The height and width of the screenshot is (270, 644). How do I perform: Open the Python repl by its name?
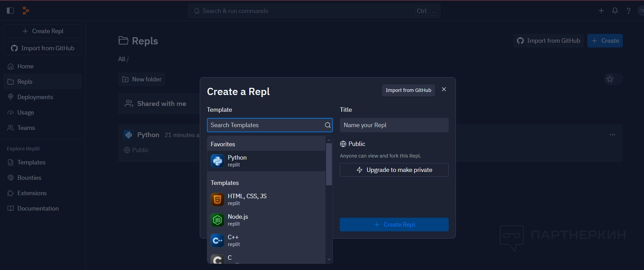148,135
